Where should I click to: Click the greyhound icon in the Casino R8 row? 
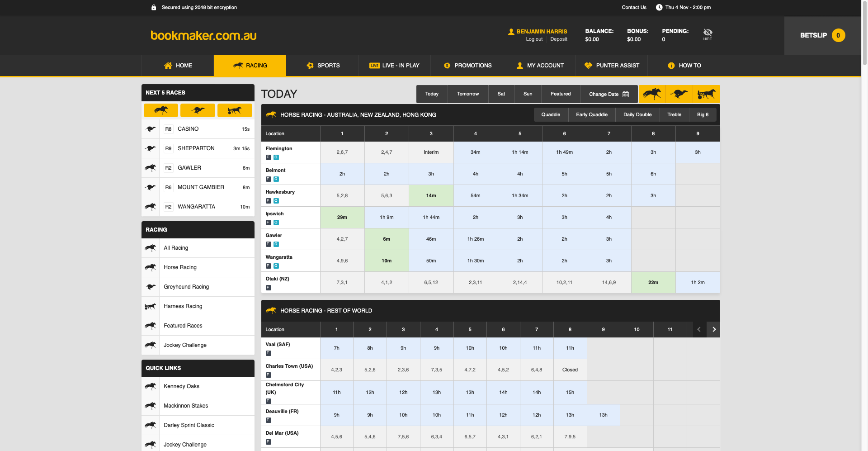point(151,129)
